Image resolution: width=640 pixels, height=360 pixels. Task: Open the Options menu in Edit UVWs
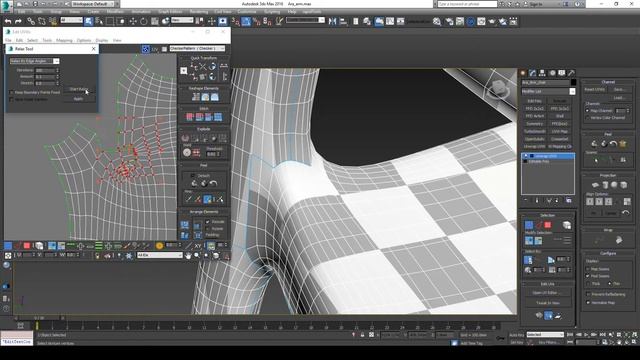click(84, 40)
